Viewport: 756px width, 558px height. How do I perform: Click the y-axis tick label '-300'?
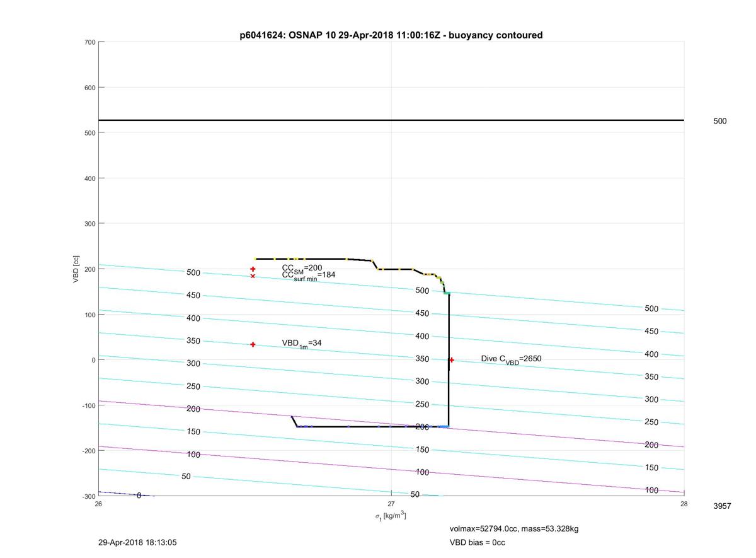point(88,496)
